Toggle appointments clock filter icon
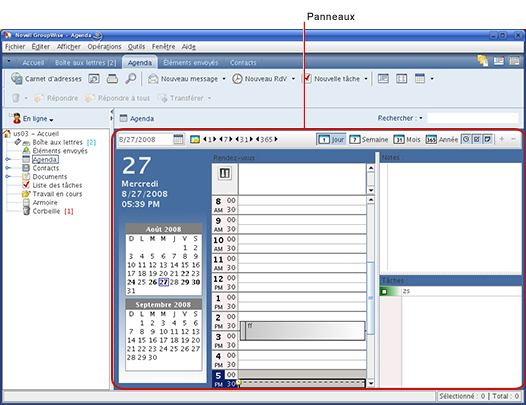The height and width of the screenshot is (405, 526). [x=466, y=139]
